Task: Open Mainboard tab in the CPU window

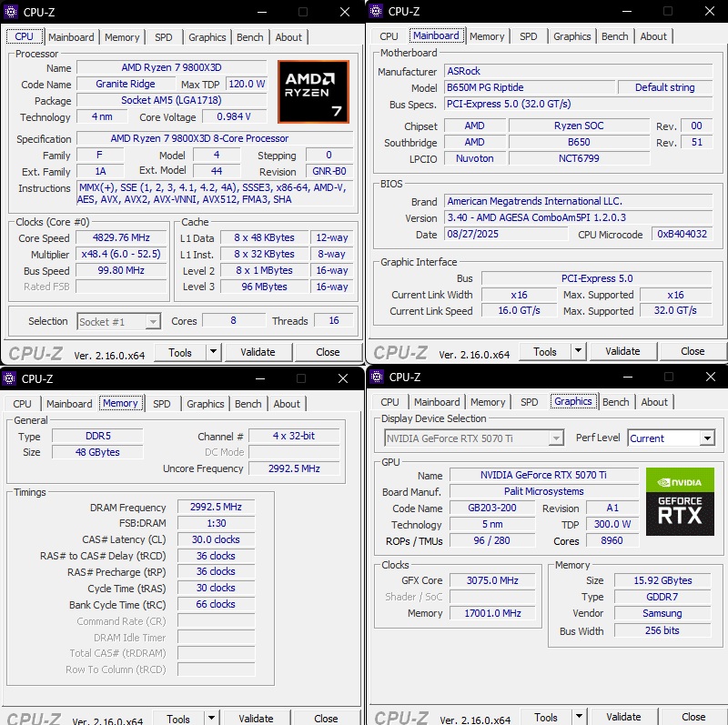Action: (71, 37)
